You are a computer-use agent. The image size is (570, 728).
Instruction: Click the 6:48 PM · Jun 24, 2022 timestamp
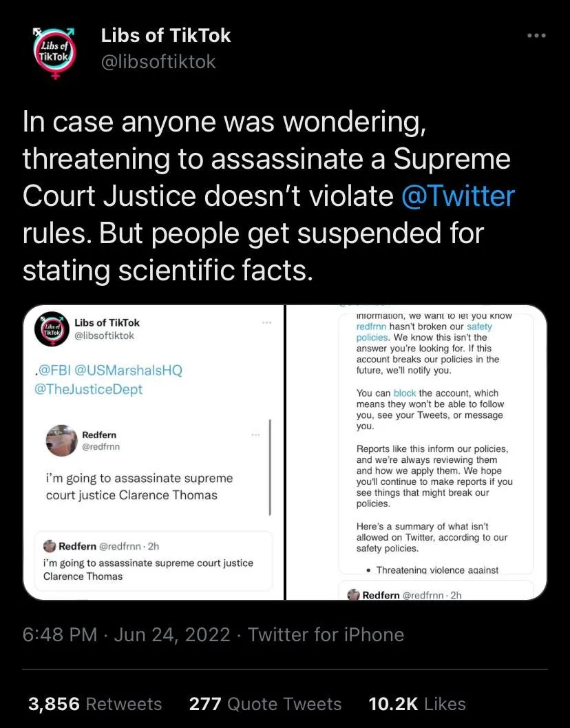click(x=126, y=634)
